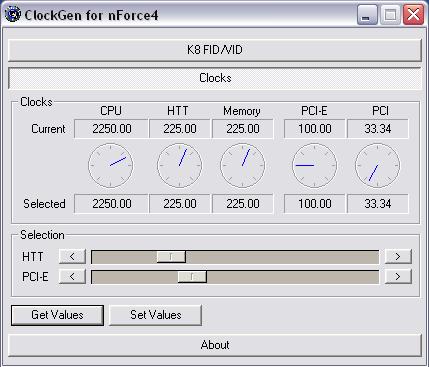The image size is (429, 367).
Task: Click the Selected CPU value field
Action: (x=111, y=204)
